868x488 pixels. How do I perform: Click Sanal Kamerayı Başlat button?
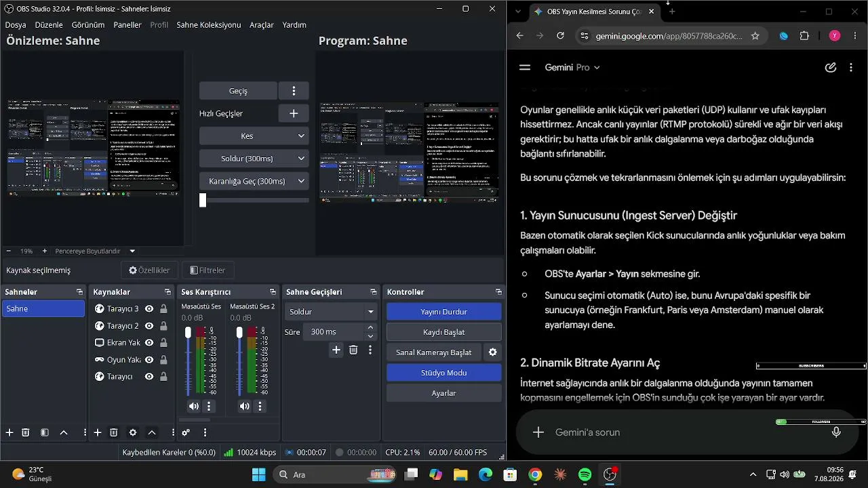[x=434, y=352]
